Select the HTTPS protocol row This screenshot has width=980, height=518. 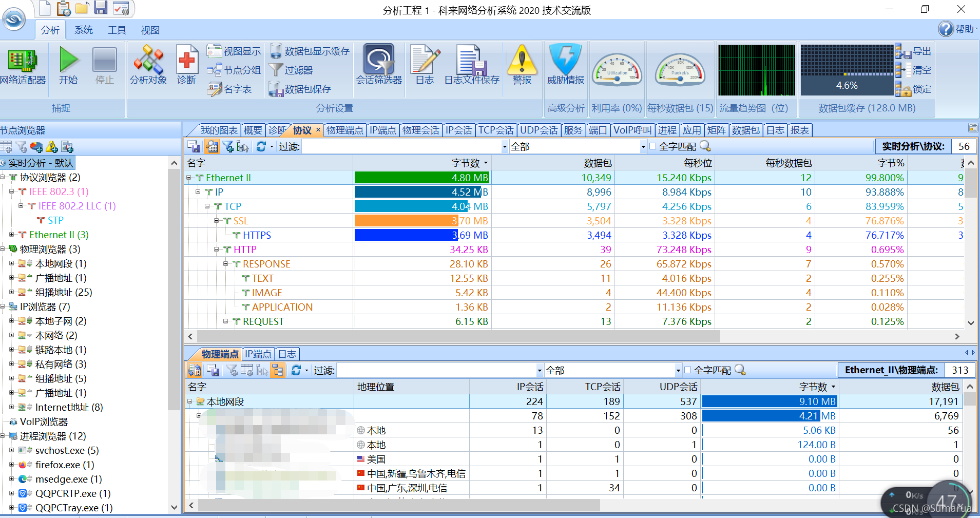point(574,235)
